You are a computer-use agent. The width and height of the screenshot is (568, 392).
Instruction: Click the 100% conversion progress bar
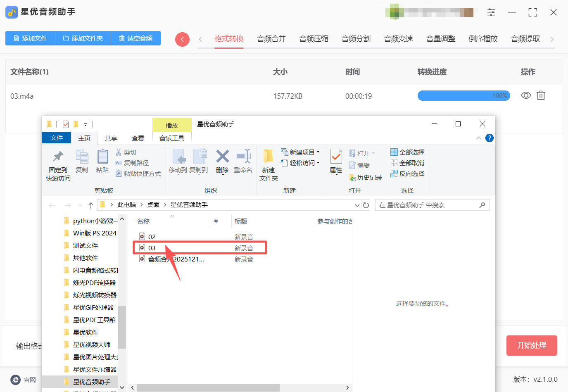click(x=463, y=95)
